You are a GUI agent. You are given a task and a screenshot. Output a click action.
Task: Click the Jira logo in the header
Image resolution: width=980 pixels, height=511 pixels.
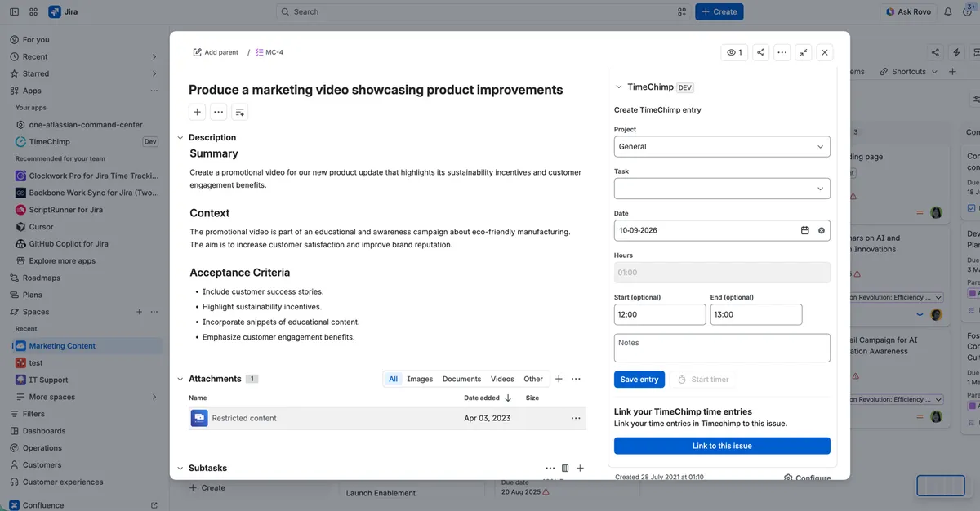tap(64, 11)
